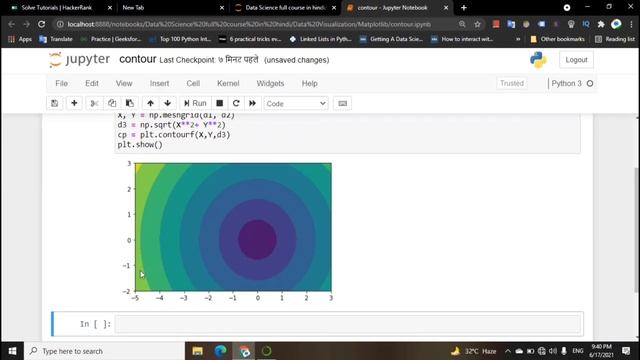Save the notebook with the floppy disk icon

54,103
